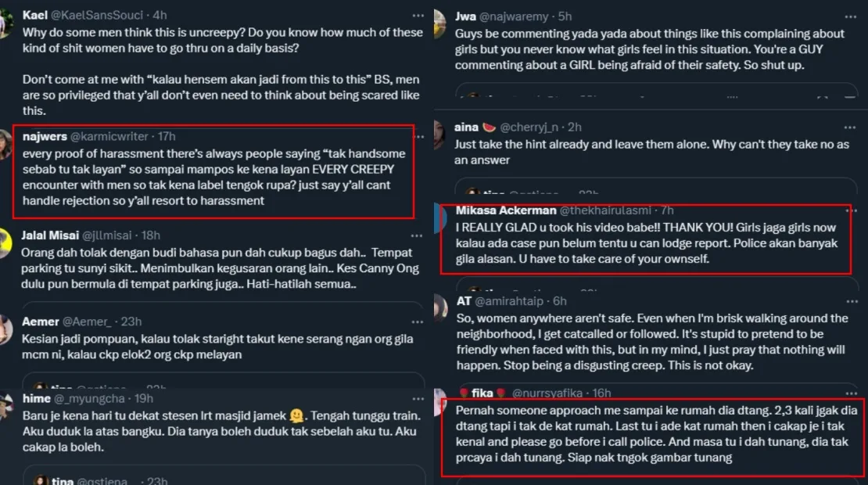Click the Mikasa Ackerman display name
This screenshot has width=868, height=485.
pyautogui.click(x=504, y=210)
